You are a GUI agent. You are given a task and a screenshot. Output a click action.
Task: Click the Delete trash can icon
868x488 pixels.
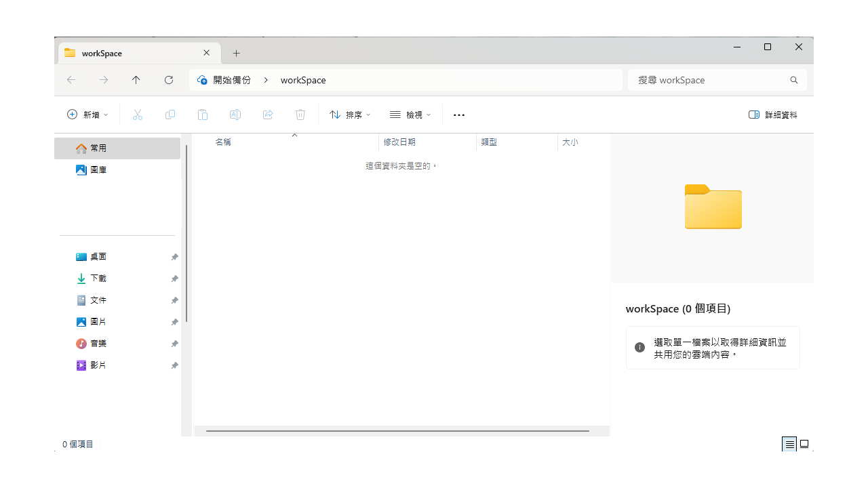[300, 115]
